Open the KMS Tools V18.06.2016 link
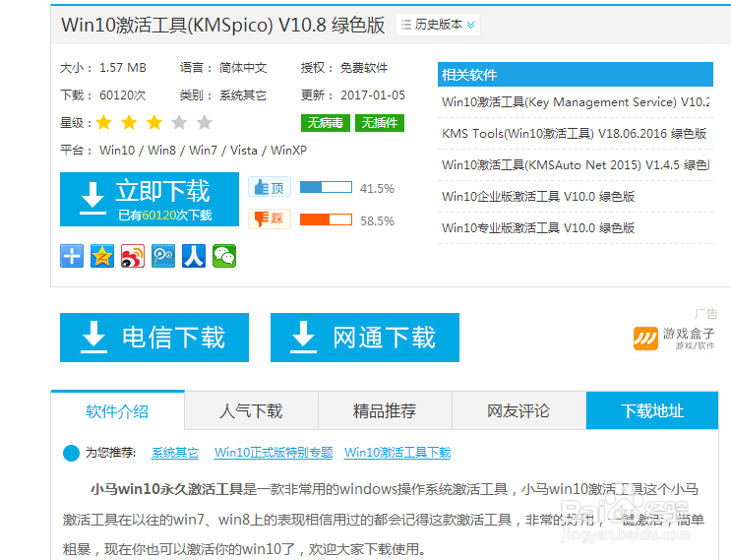This screenshot has height=560, width=731. point(574,133)
